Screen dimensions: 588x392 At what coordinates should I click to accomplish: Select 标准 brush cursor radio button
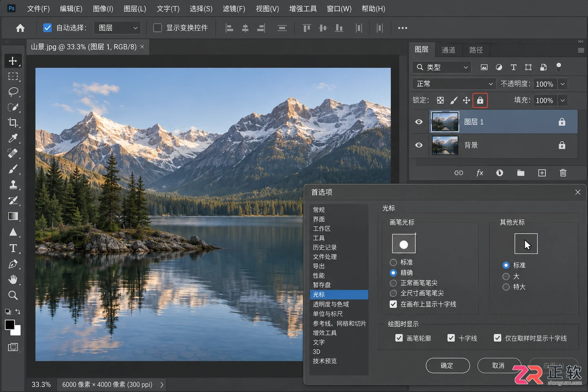(x=393, y=262)
